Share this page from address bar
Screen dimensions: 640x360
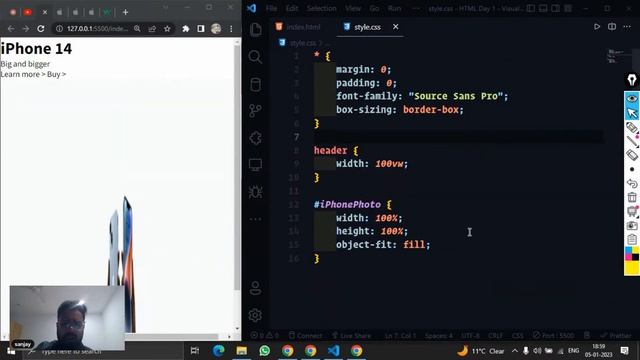click(152, 29)
